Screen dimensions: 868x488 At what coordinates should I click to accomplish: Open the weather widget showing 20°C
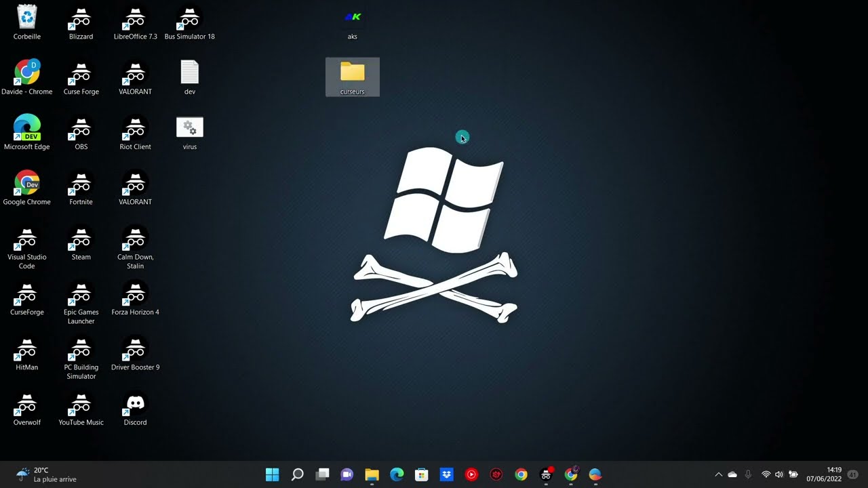click(x=46, y=474)
